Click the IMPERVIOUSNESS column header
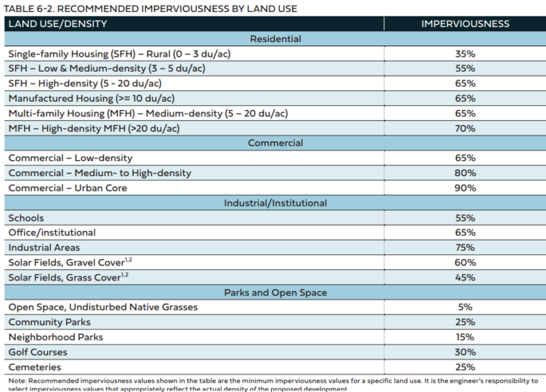 coord(465,23)
